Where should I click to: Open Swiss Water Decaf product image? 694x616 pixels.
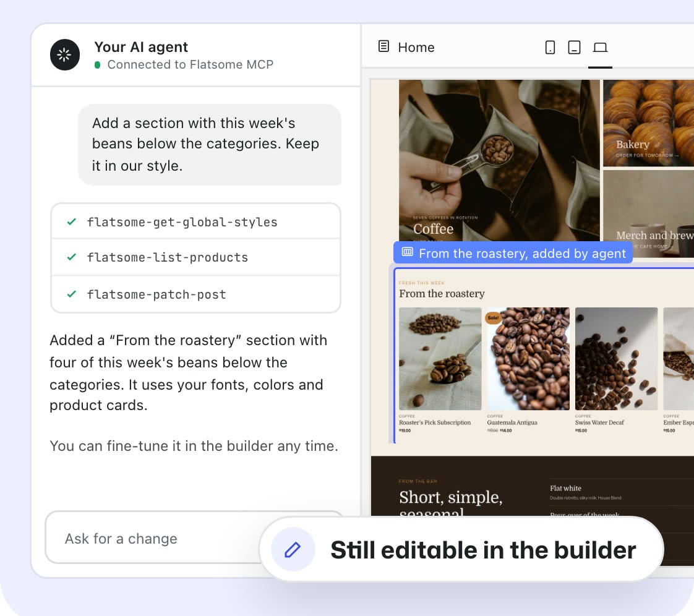[616, 359]
